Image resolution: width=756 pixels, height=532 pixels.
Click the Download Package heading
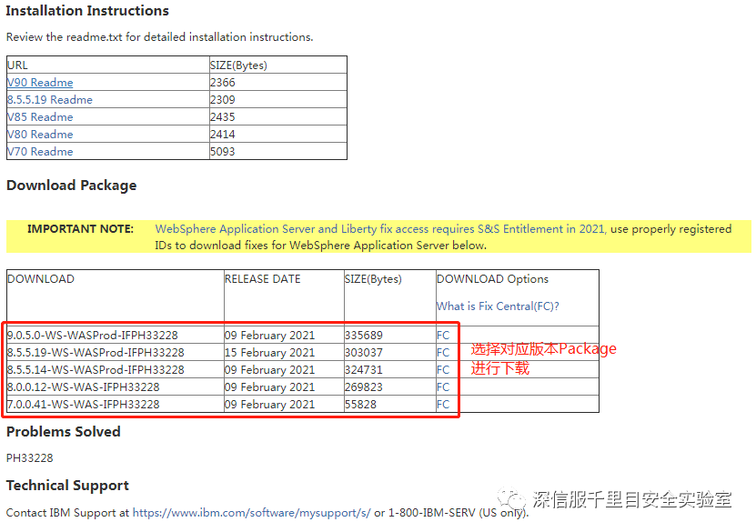(x=71, y=186)
